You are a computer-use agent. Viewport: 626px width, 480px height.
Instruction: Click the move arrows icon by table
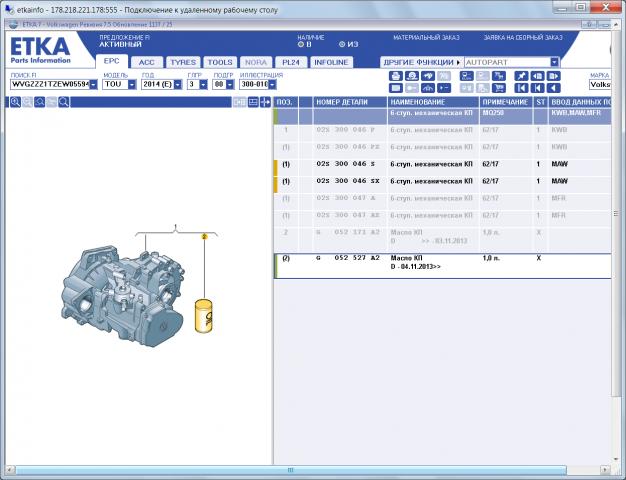(265, 102)
